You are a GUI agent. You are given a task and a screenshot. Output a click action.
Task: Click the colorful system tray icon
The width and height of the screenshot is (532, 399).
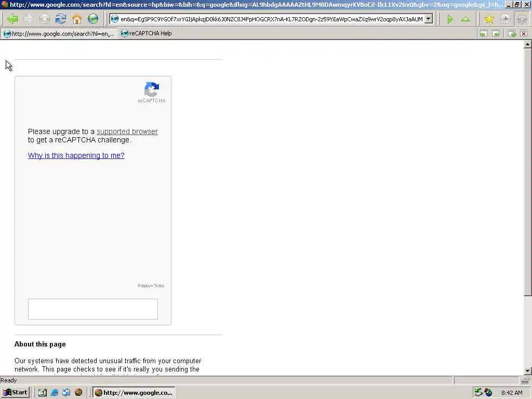[x=488, y=392]
